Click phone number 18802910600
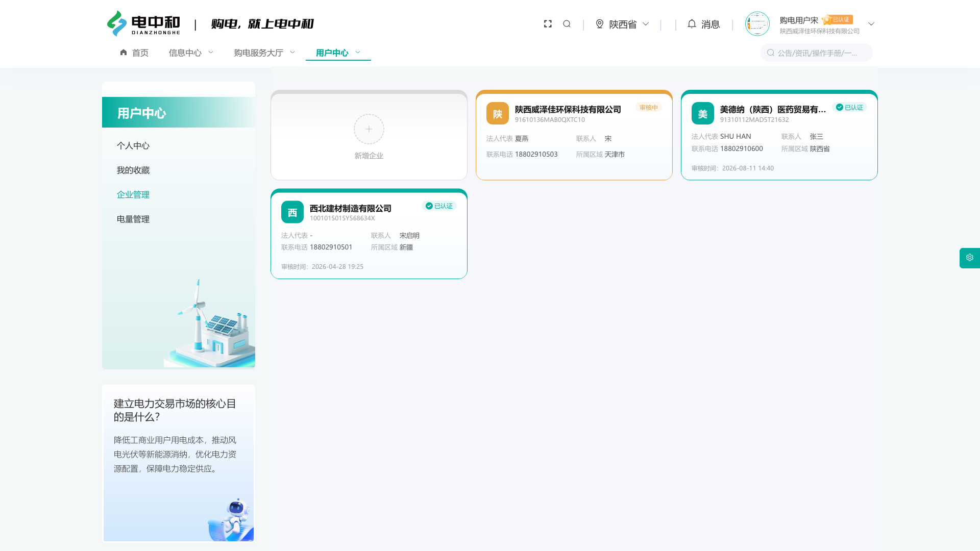Screen dimensions: 980x551 (x=742, y=148)
